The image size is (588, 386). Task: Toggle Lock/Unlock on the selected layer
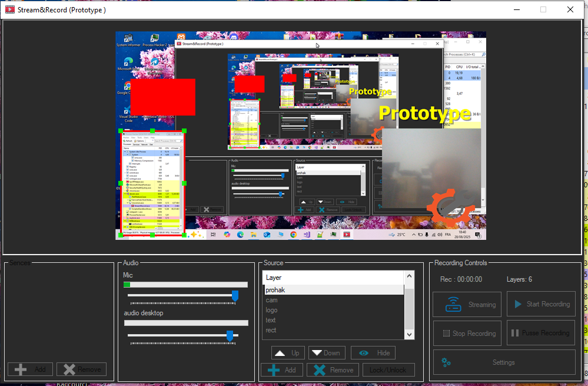point(388,369)
